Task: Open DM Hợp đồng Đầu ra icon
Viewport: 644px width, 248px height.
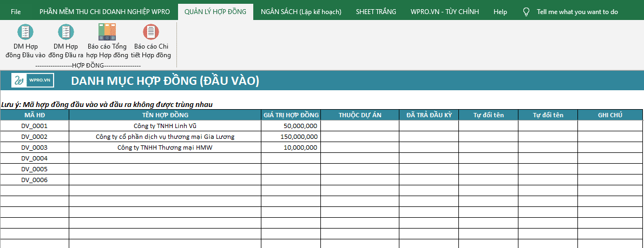Action: (x=65, y=32)
